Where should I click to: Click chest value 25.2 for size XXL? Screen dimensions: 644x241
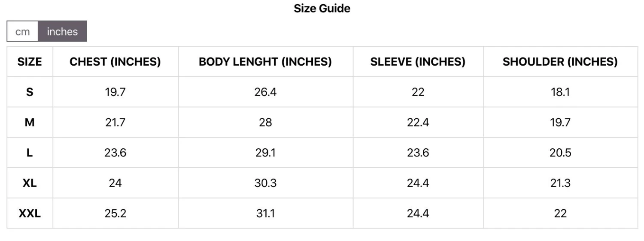[115, 213]
